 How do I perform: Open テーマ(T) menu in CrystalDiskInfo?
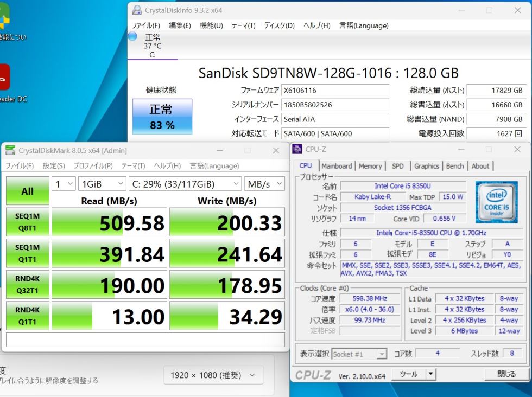pyautogui.click(x=243, y=25)
